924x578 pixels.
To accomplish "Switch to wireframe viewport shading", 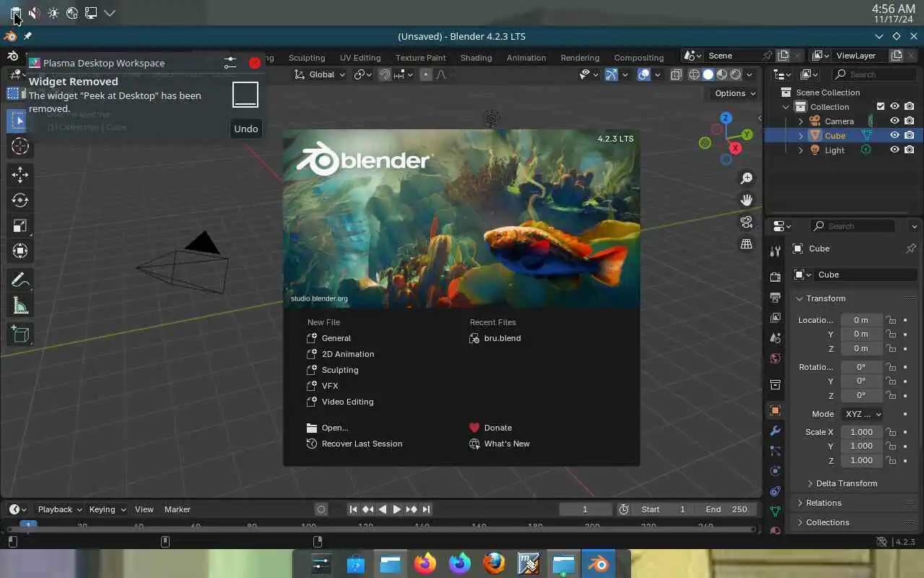I will click(694, 74).
